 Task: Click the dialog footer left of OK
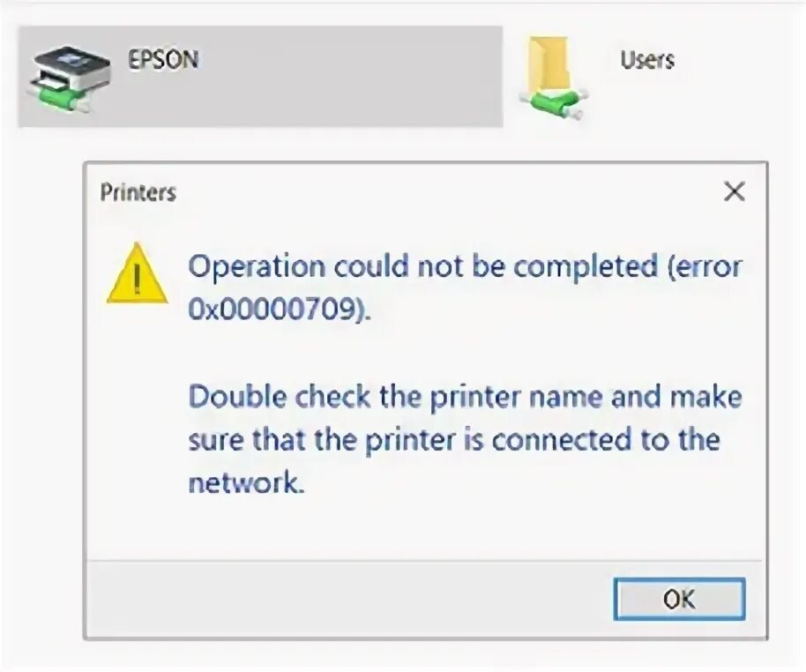[353, 599]
